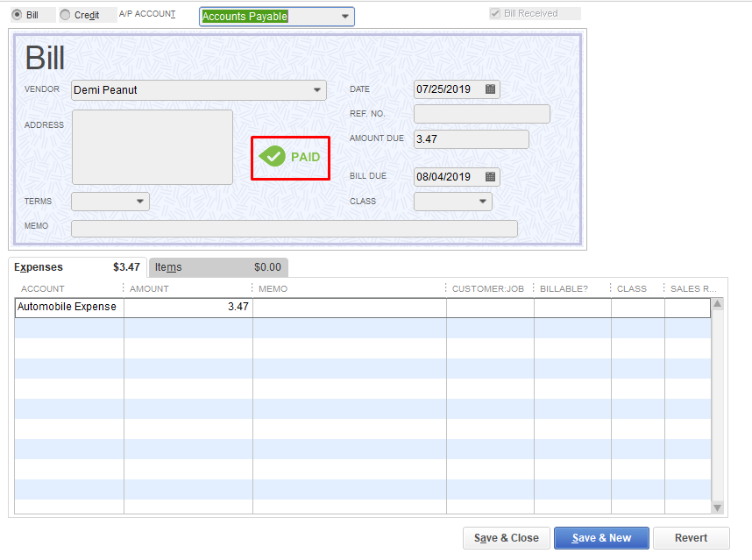Viewport: 752px width, 560px height.
Task: Select the Automobile Expense account cell
Action: click(69, 307)
